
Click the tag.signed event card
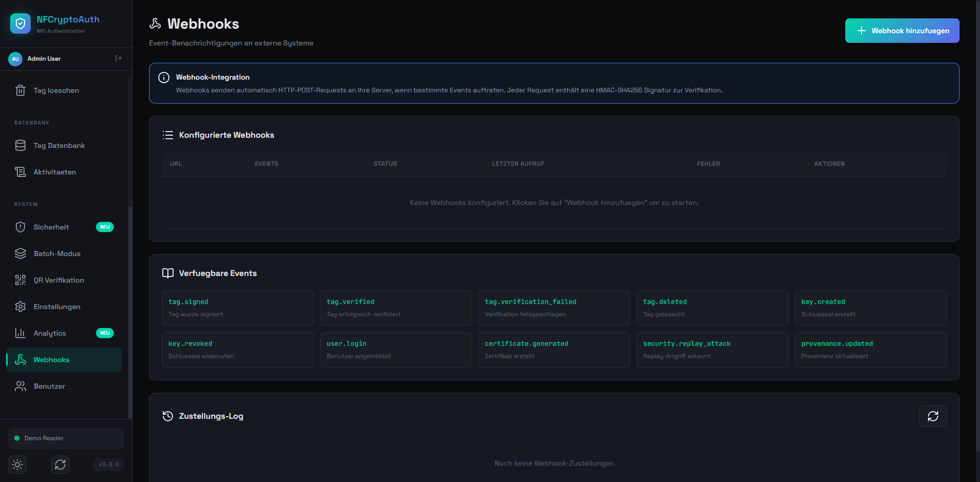pyautogui.click(x=237, y=308)
